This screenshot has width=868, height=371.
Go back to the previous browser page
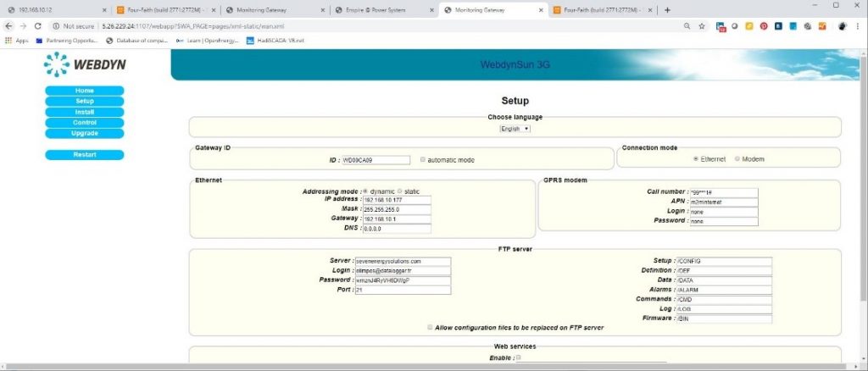8,26
